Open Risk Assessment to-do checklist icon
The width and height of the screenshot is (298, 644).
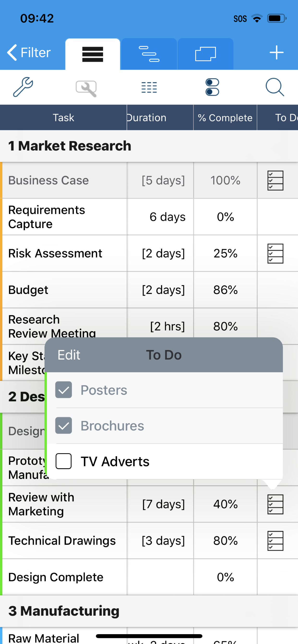pyautogui.click(x=275, y=253)
